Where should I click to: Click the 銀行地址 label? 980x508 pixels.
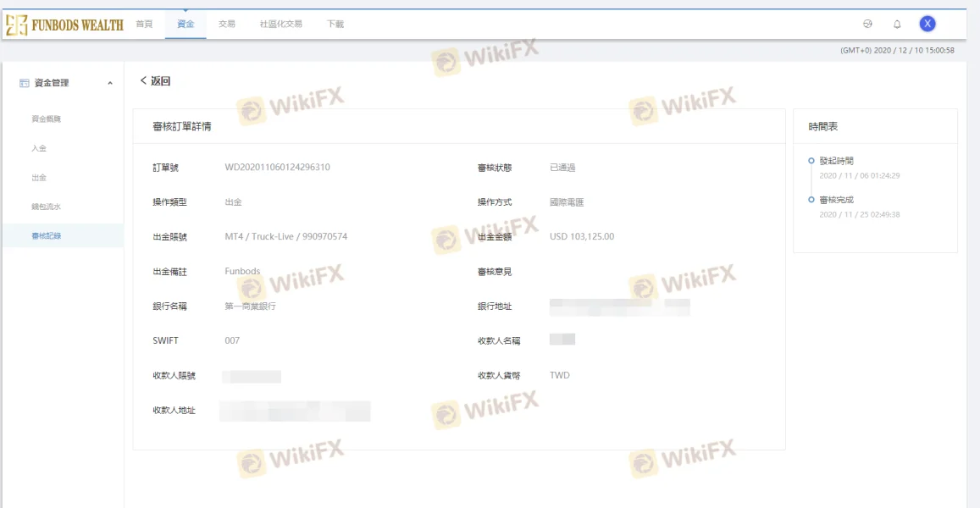[x=495, y=306]
